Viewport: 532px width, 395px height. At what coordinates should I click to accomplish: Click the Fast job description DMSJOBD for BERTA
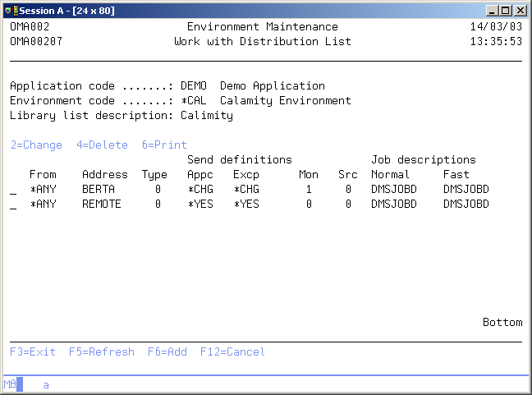465,189
